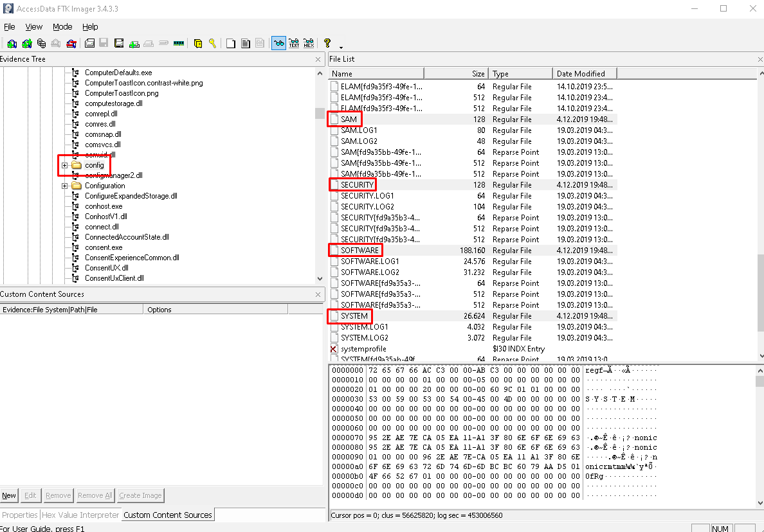Open the Mode menu

coord(62,27)
